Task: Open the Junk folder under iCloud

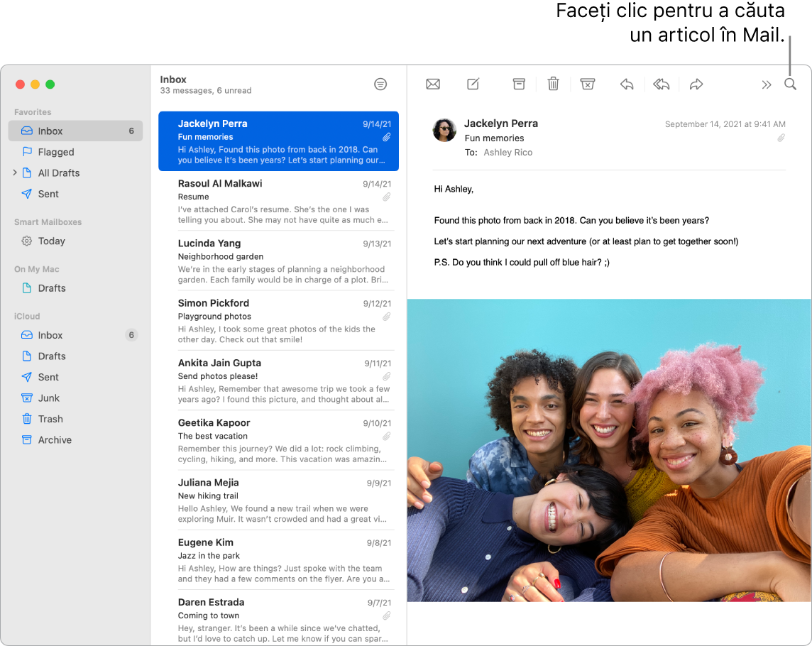Action: [50, 398]
